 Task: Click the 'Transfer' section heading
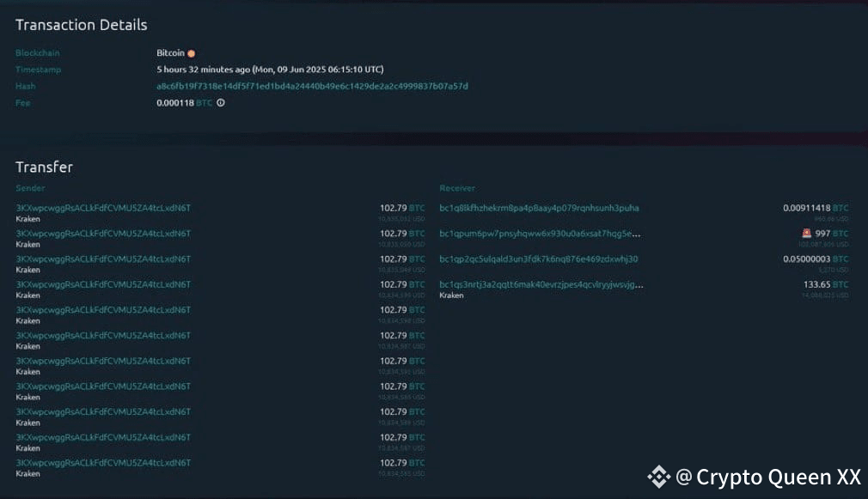(x=45, y=167)
